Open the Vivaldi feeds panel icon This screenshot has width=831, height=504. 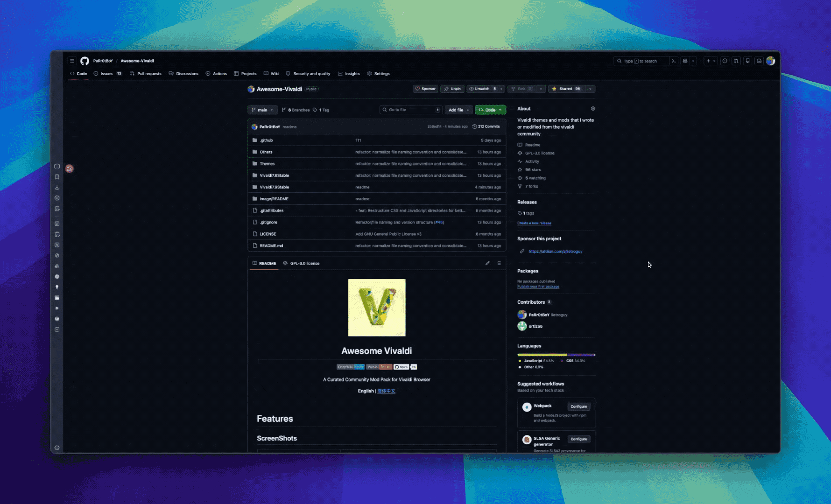(x=57, y=245)
